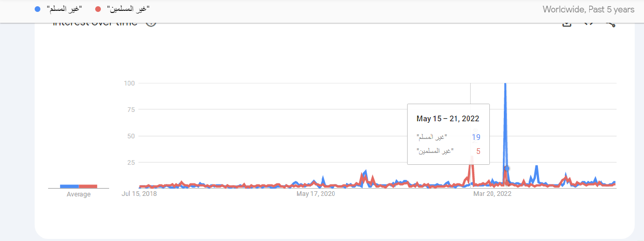Click the Mar 20, 2022 axis label
644x241 pixels.
(492, 194)
